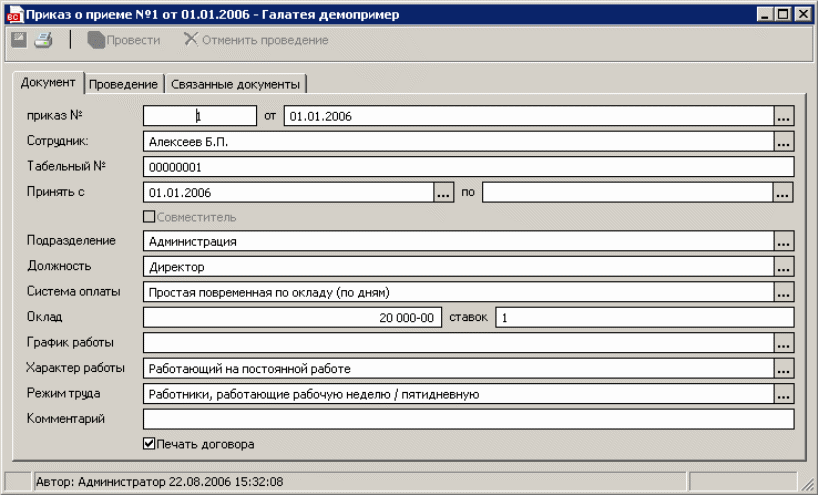Open the Связанные документы tab

235,84
